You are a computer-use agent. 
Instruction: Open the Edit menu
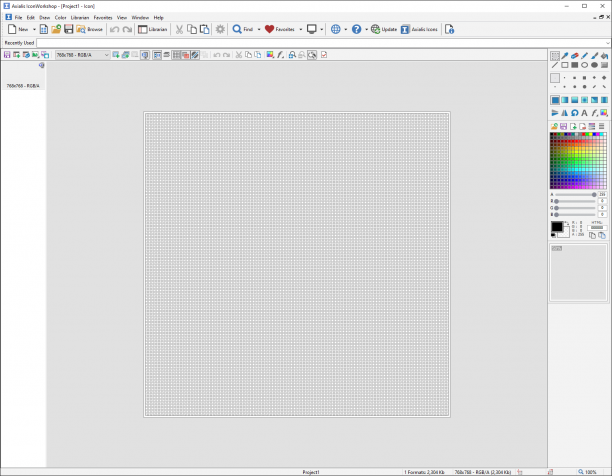pos(31,18)
